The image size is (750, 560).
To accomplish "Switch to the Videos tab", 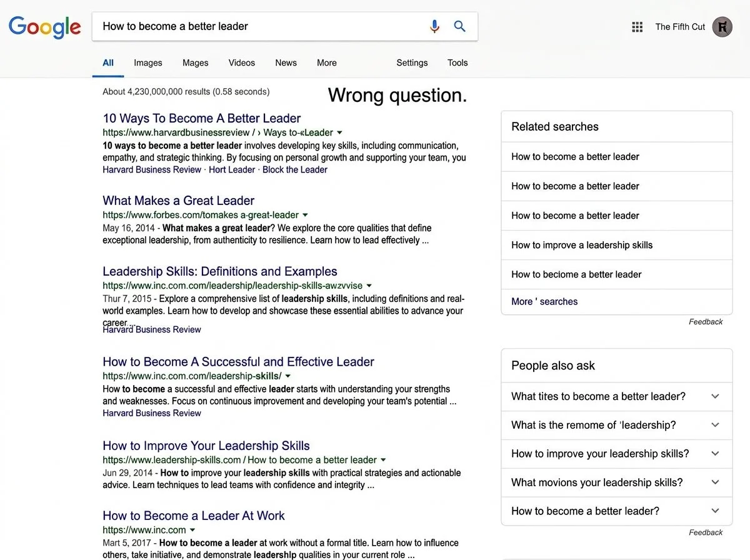I will click(242, 62).
